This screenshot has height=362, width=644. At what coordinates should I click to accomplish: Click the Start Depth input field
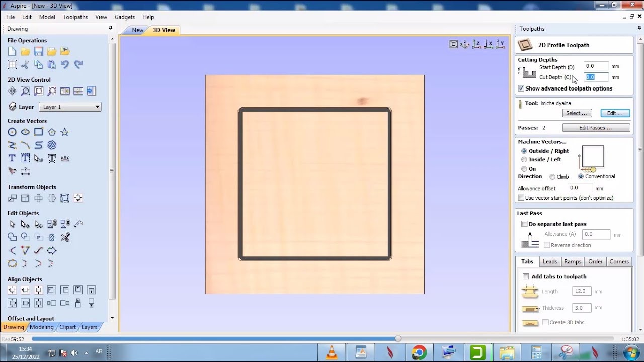pos(596,66)
